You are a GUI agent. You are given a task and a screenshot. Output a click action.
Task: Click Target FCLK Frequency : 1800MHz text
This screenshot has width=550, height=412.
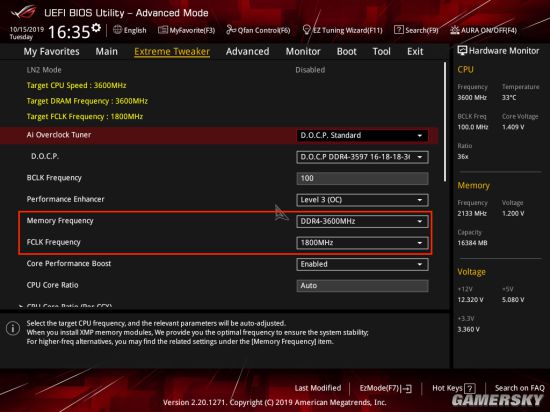click(x=85, y=116)
